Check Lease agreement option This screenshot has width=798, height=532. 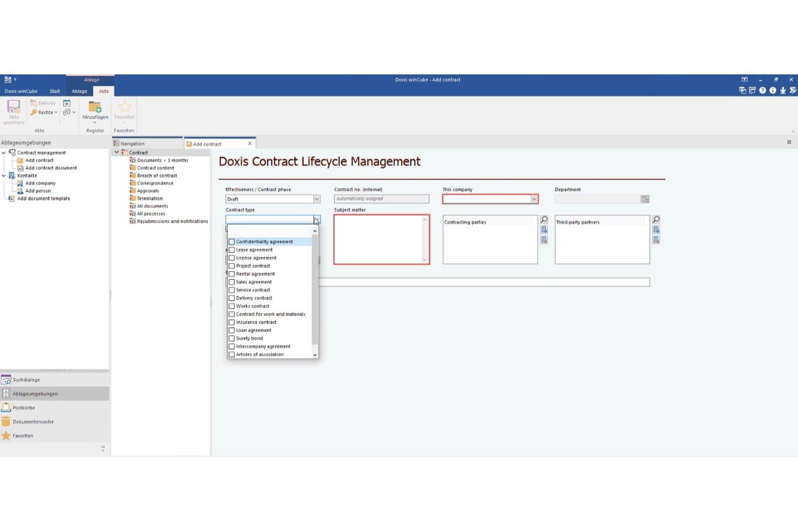point(232,250)
